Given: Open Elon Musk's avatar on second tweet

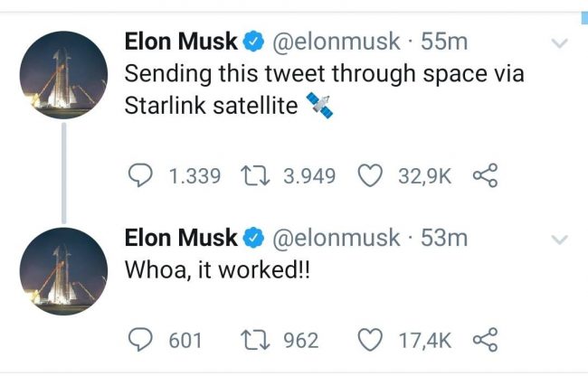Looking at the screenshot, I should pos(62,271).
